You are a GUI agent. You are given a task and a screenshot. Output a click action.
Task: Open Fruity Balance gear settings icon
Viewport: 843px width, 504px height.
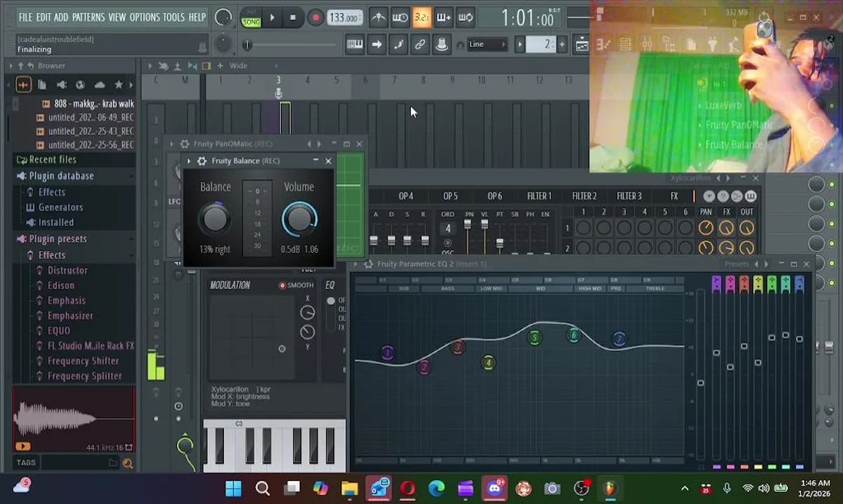[x=202, y=161]
